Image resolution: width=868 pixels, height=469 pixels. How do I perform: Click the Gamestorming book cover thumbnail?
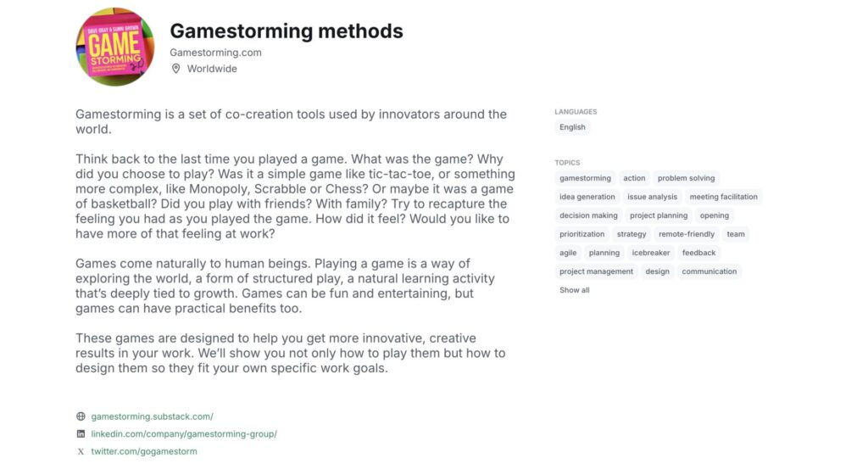click(115, 47)
